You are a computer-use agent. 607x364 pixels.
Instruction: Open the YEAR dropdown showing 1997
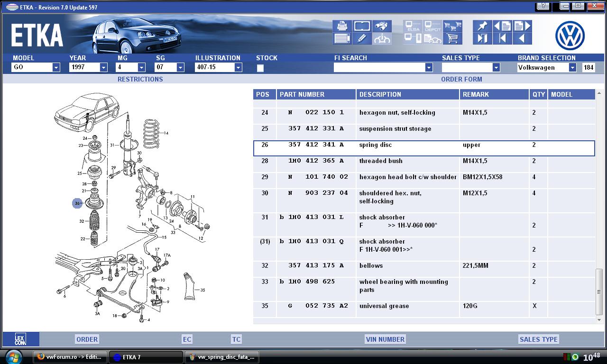point(103,67)
